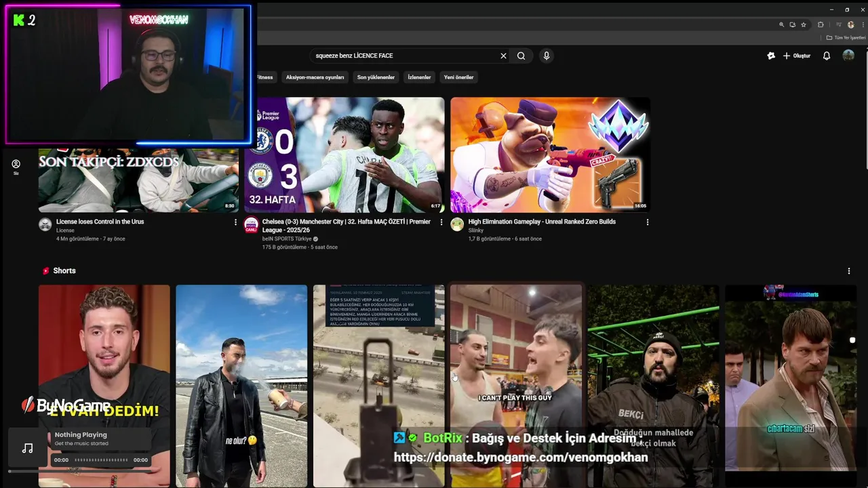
Task: Open the License channel name link
Action: [65, 230]
